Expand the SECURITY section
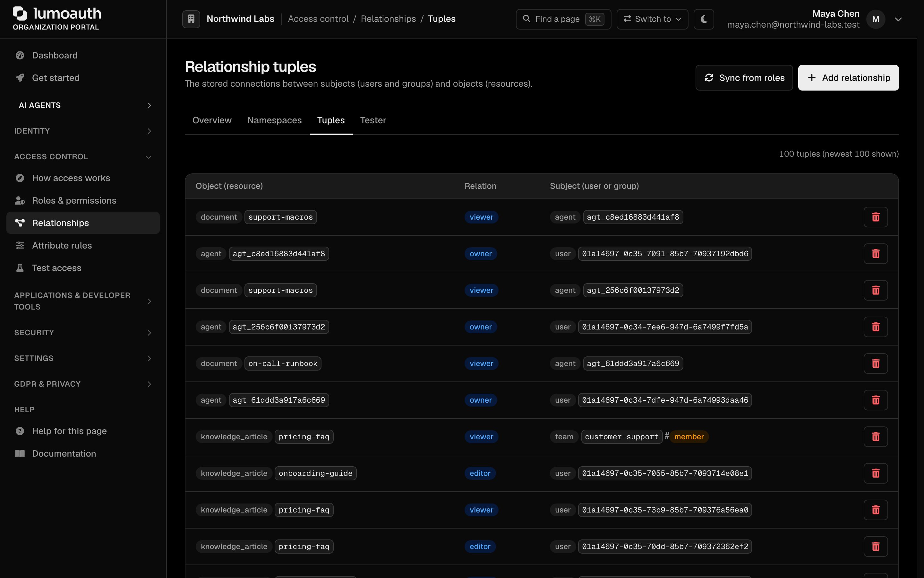This screenshot has height=578, width=924. 83,333
